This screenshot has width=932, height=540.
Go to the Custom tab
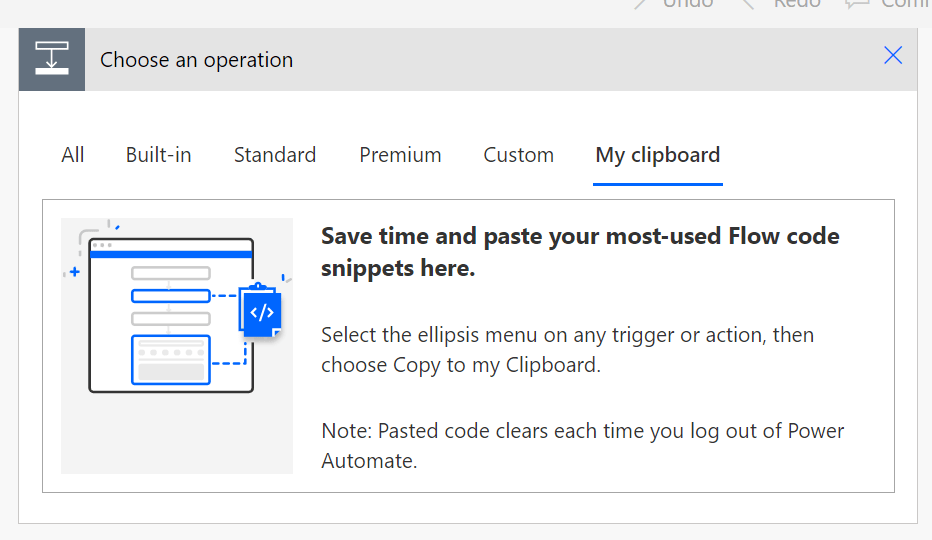518,155
